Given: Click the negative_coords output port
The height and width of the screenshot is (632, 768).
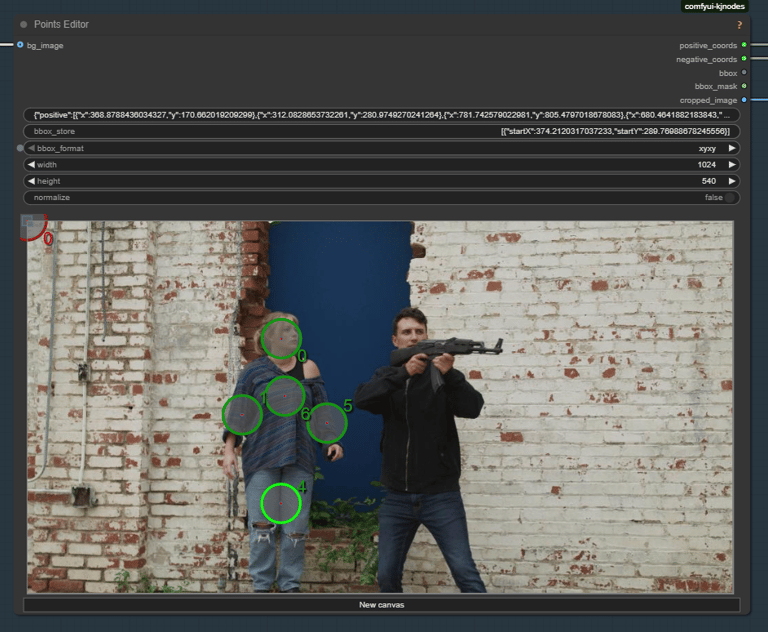Looking at the screenshot, I should pyautogui.click(x=744, y=59).
